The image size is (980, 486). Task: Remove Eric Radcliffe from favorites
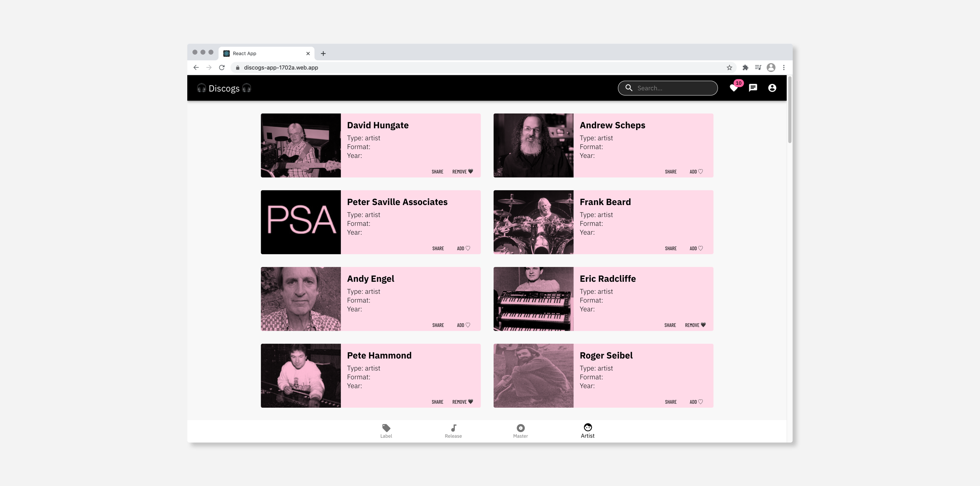[x=695, y=325]
